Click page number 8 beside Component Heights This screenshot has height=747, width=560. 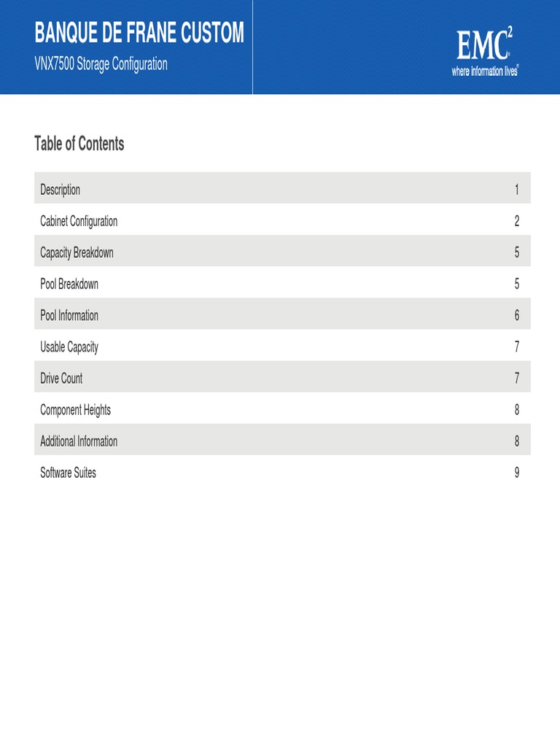(x=517, y=410)
